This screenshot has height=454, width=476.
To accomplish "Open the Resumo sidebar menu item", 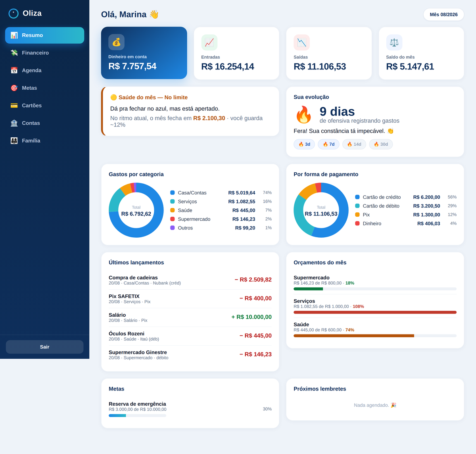I will pos(45,35).
